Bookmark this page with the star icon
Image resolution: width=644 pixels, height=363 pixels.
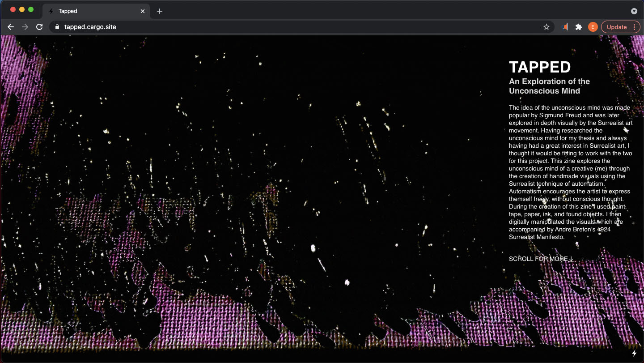point(546,27)
